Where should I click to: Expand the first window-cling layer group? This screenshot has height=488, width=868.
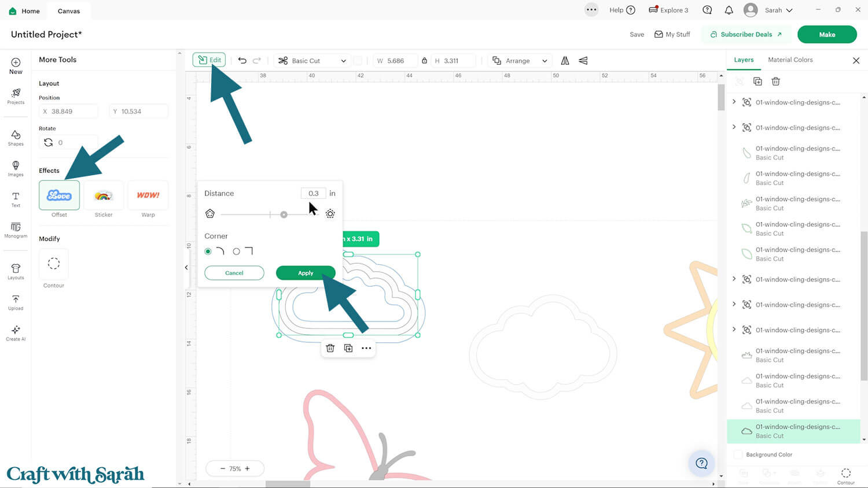point(734,102)
